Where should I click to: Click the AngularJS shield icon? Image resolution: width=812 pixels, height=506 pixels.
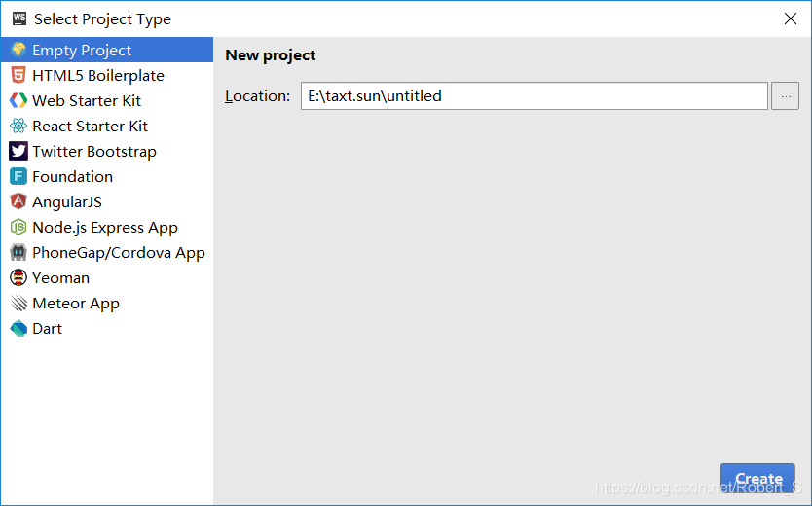coord(18,201)
